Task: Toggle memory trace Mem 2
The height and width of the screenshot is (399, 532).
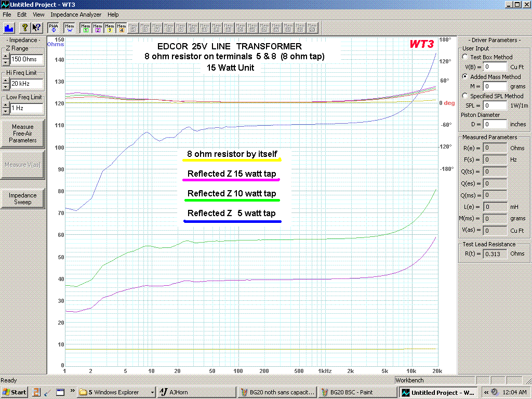Action: coord(97,28)
